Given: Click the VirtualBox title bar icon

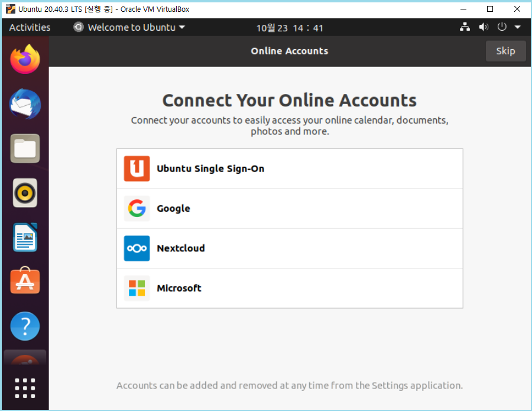Looking at the screenshot, I should [11, 9].
